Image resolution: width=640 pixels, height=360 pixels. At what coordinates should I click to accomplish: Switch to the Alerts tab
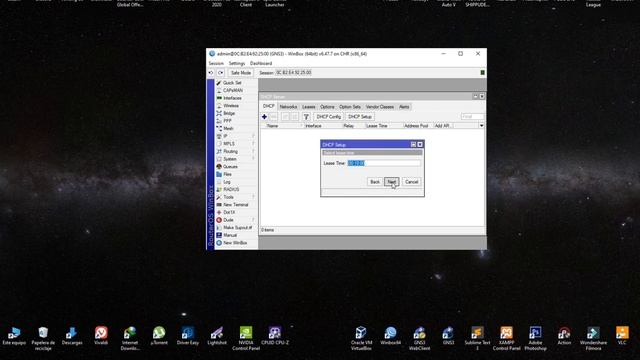[404, 107]
